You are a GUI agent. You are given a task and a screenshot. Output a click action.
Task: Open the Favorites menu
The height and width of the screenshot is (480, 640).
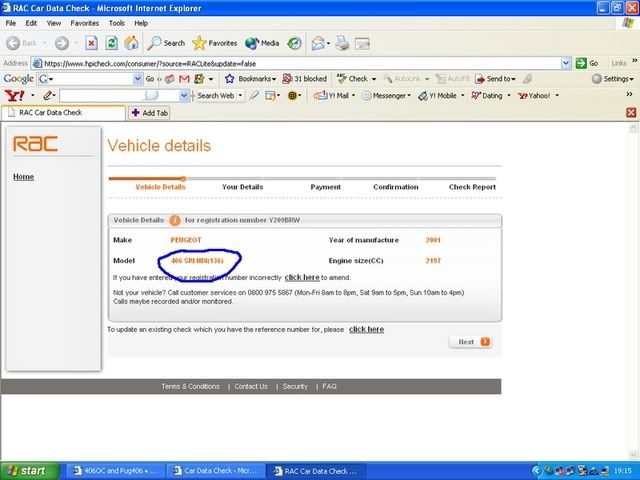pyautogui.click(x=84, y=23)
